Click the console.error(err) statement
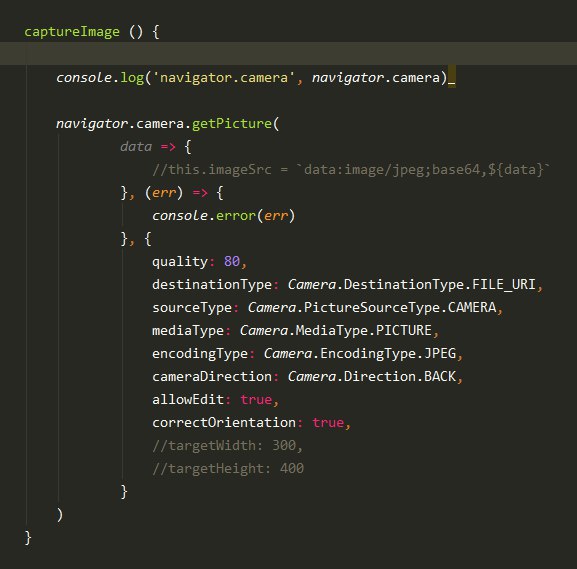The height and width of the screenshot is (569, 577). [x=224, y=216]
